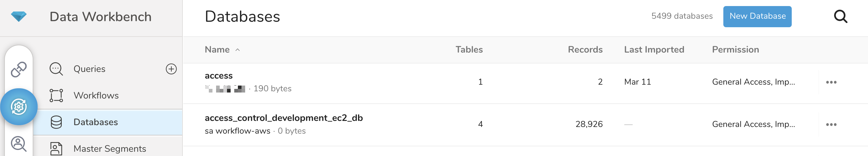Click the Master Segments icon

[56, 148]
